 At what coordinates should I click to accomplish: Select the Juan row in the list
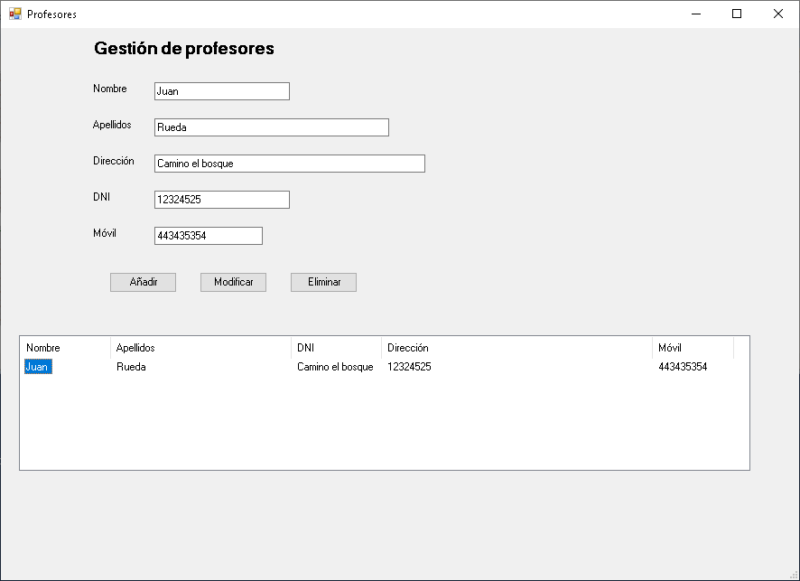[x=37, y=367]
